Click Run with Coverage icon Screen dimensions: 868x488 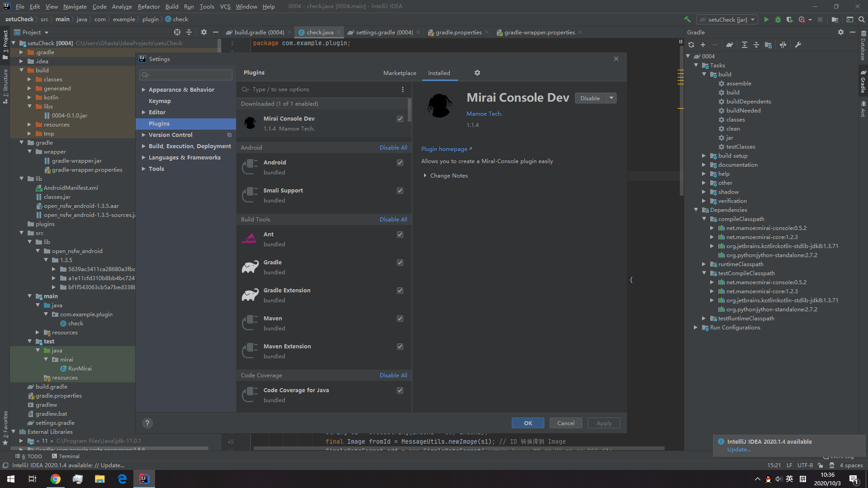point(789,19)
